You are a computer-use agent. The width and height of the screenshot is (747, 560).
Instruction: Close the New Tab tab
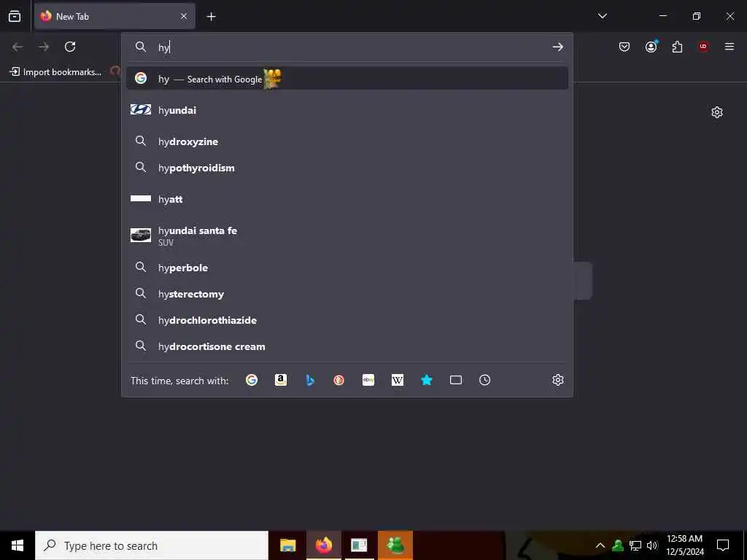(x=184, y=16)
